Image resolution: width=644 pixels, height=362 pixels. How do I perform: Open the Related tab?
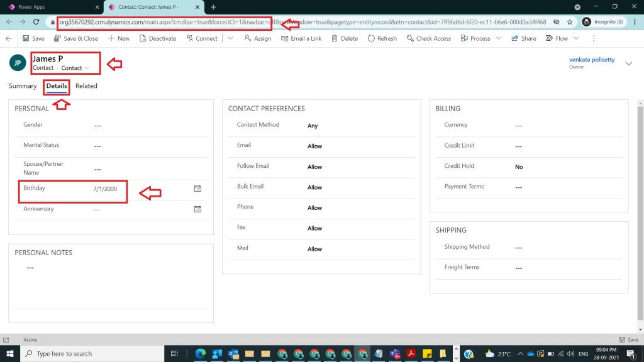(86, 86)
